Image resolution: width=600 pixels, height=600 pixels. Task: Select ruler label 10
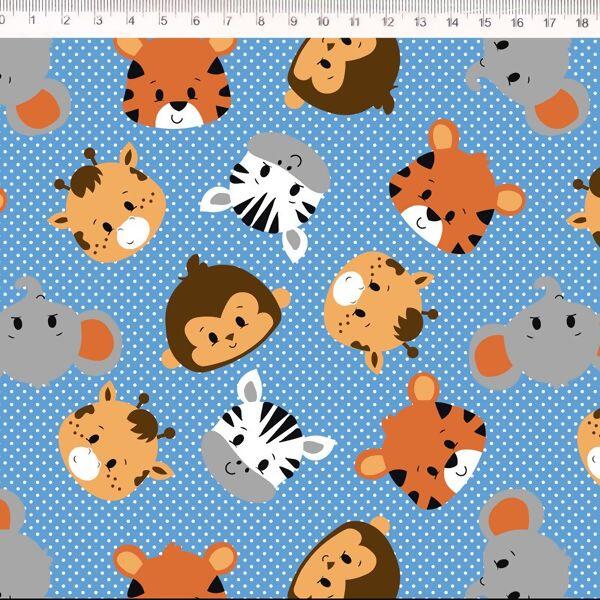[x=323, y=21]
